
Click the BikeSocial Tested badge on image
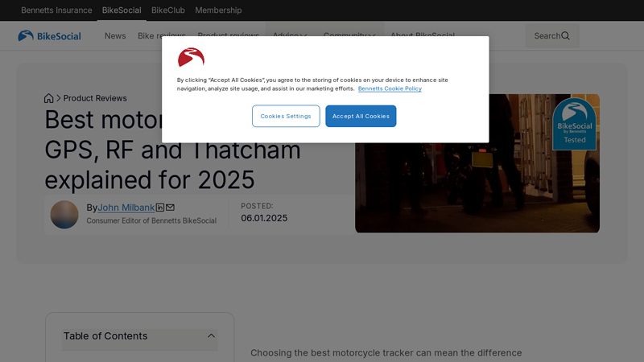click(x=574, y=123)
